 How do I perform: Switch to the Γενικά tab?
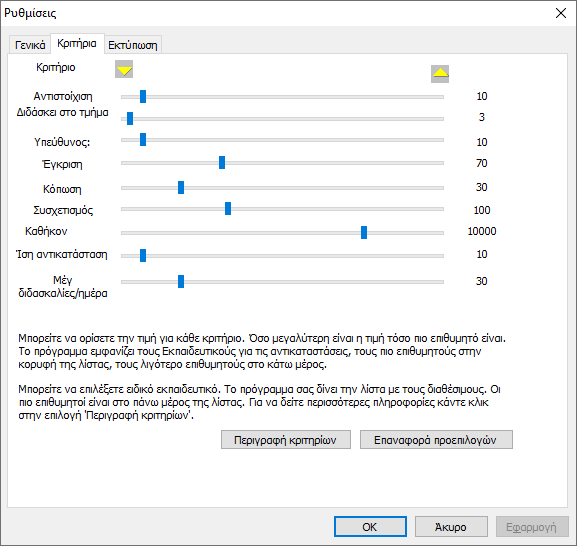[x=30, y=45]
